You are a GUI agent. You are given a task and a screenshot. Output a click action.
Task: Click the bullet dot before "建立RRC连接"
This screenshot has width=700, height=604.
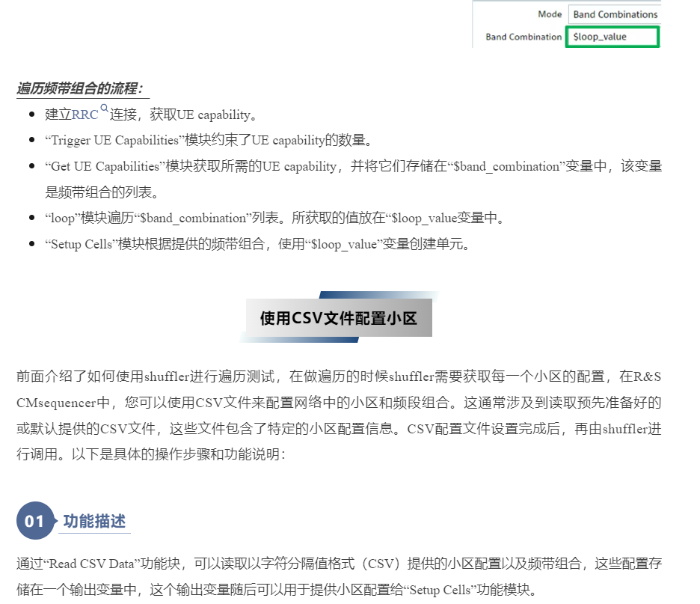pyautogui.click(x=31, y=115)
